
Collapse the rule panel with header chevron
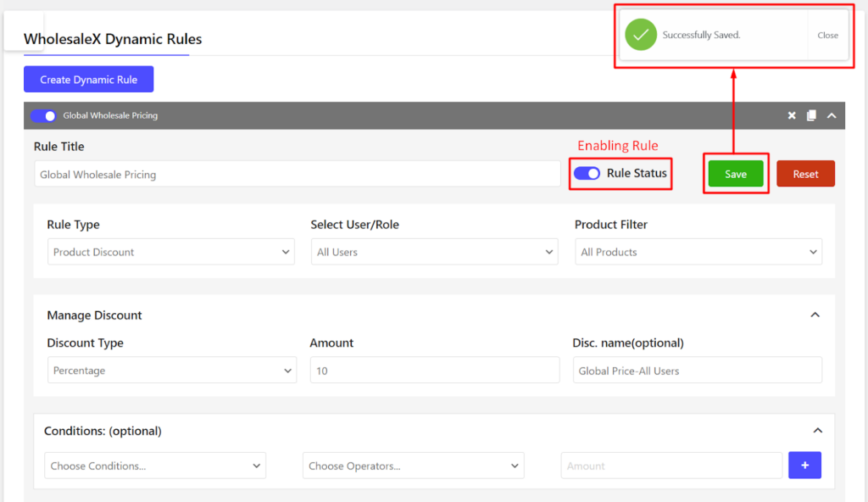point(832,115)
